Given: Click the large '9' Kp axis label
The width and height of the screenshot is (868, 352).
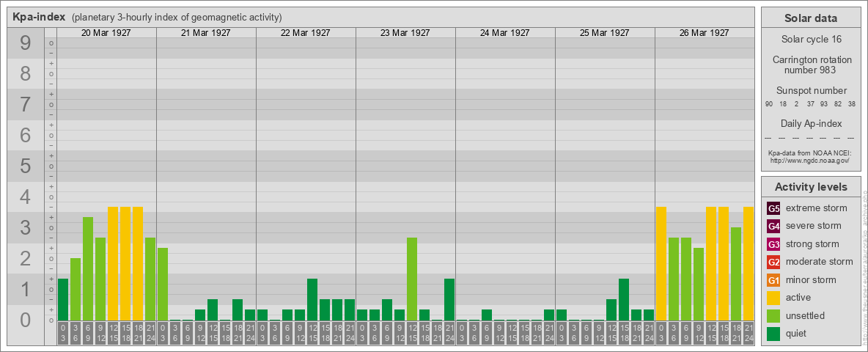Looking at the screenshot, I should click(26, 43).
